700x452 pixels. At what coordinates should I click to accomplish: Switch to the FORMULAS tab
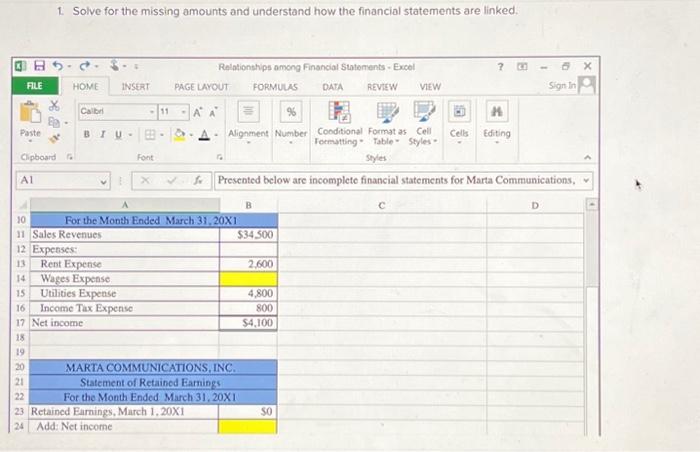tap(275, 87)
